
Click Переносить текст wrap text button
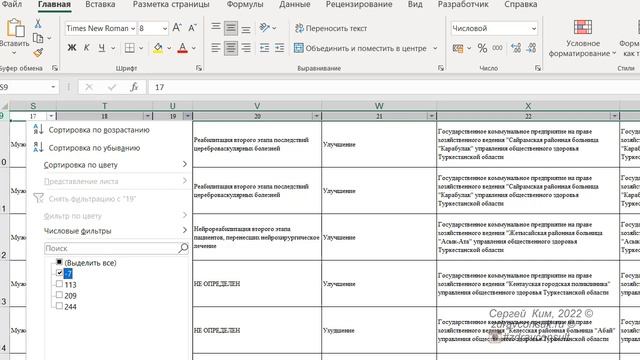click(331, 28)
